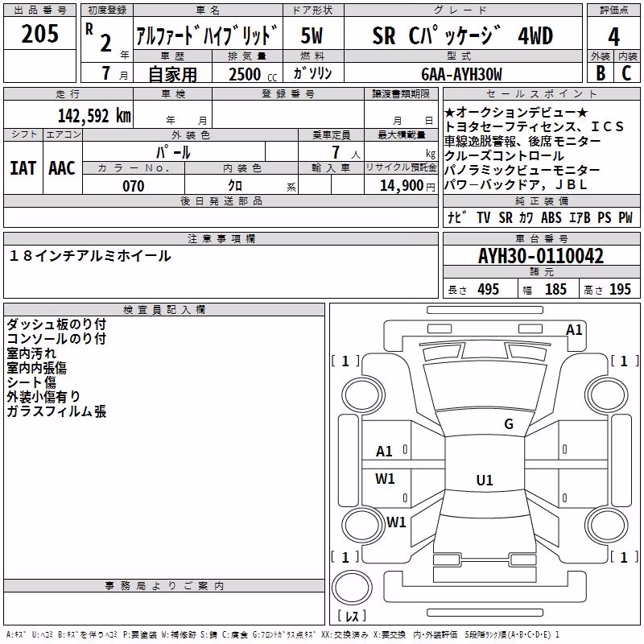
Task: Click パワーバックドア, JBL line
Action: (516, 184)
